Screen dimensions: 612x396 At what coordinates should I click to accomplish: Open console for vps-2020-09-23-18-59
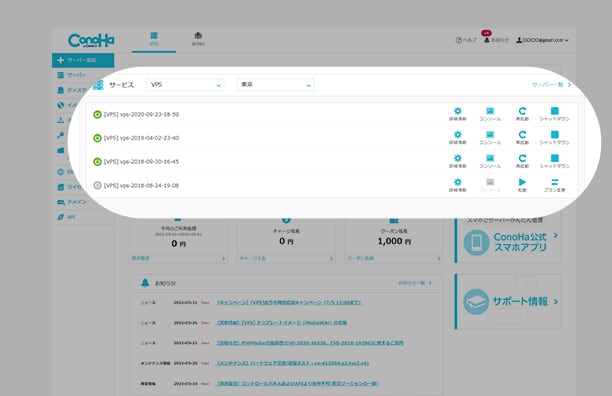490,114
